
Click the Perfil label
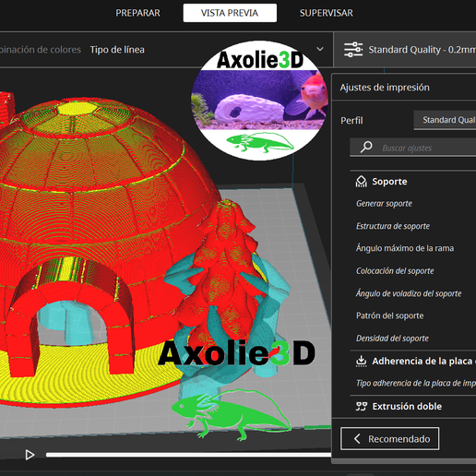coord(351,120)
